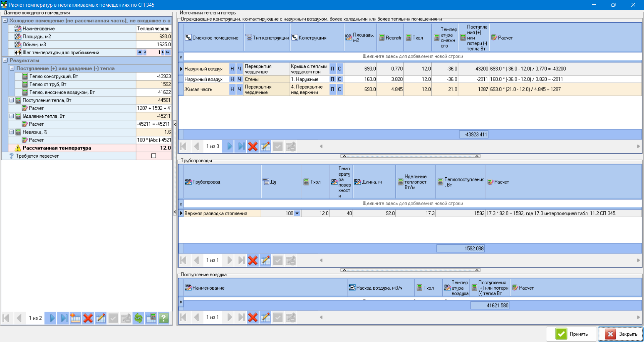Go to next record in left panel navigator
The height and width of the screenshot is (342, 644).
pyautogui.click(x=52, y=318)
